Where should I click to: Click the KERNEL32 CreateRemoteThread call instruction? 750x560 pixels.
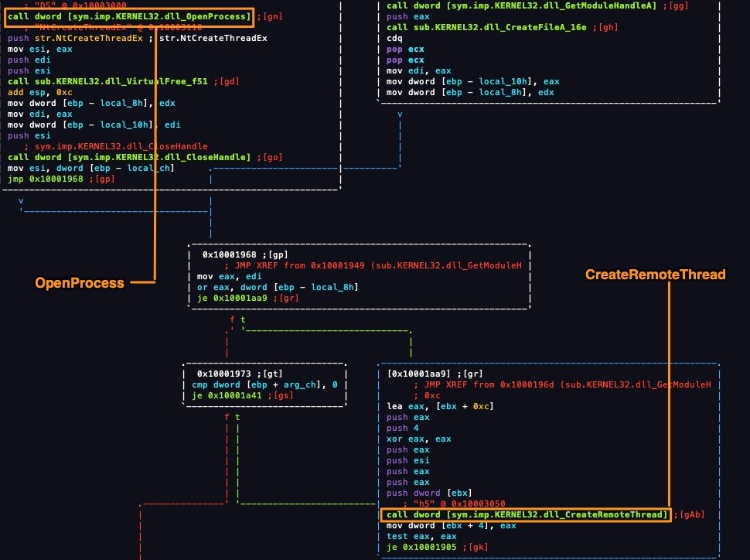click(528, 514)
